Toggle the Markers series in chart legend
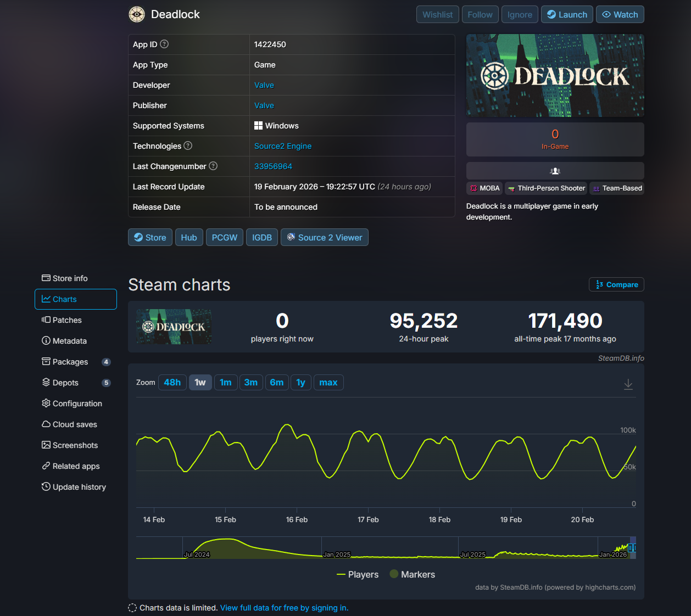The height and width of the screenshot is (616, 691). 412,574
